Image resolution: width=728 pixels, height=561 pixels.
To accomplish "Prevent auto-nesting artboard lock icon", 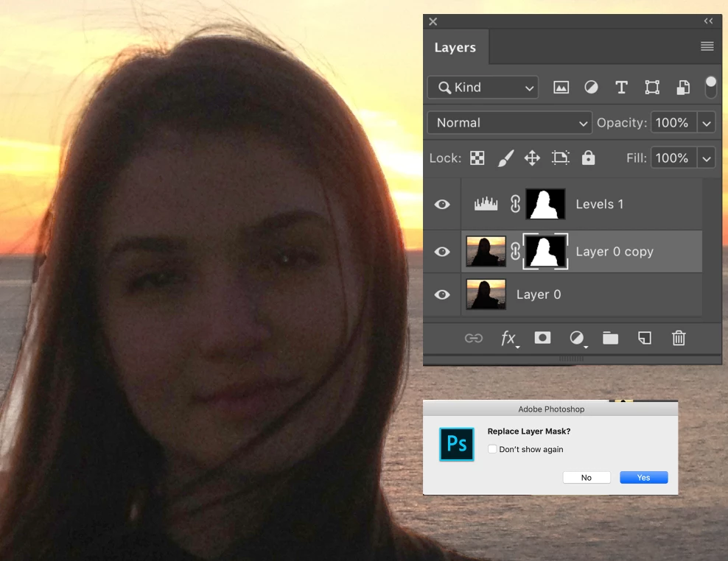I will pos(561,158).
